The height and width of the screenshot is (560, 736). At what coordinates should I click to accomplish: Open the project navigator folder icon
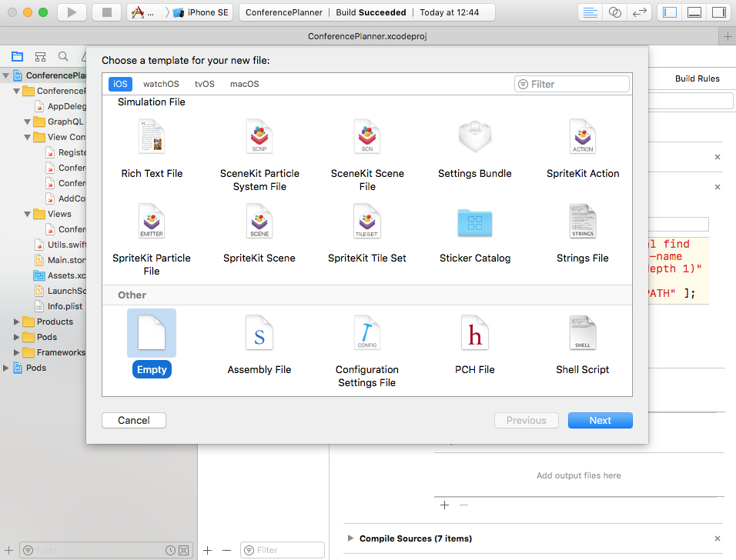[18, 57]
